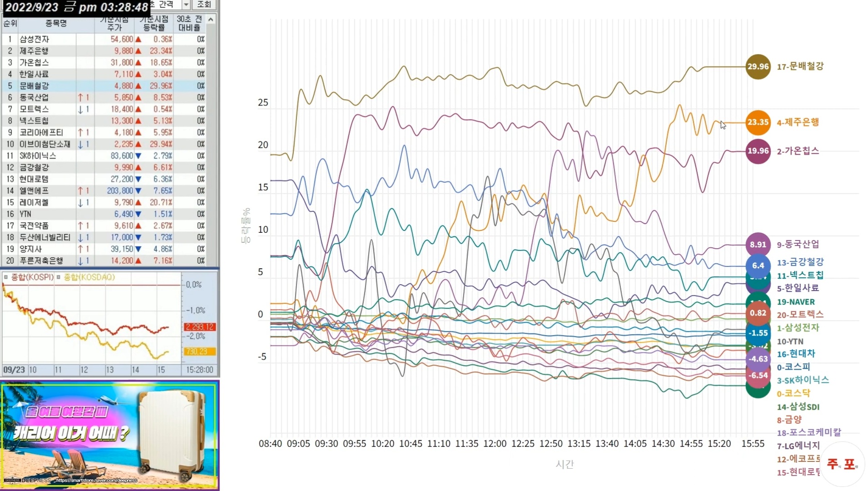Sort by the 종목명 column header
This screenshot has width=868, height=491.
coord(56,23)
